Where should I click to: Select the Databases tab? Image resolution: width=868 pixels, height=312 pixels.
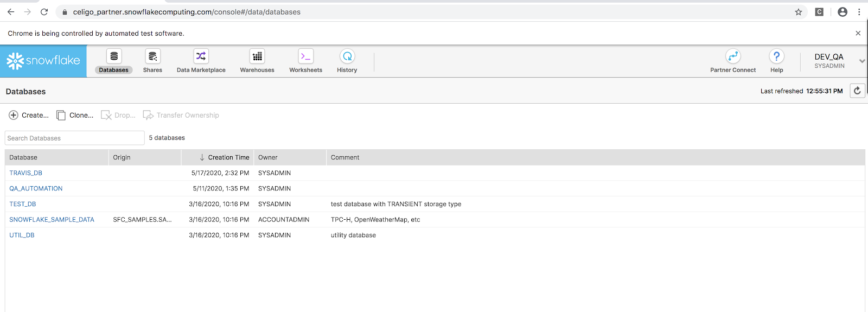[114, 61]
